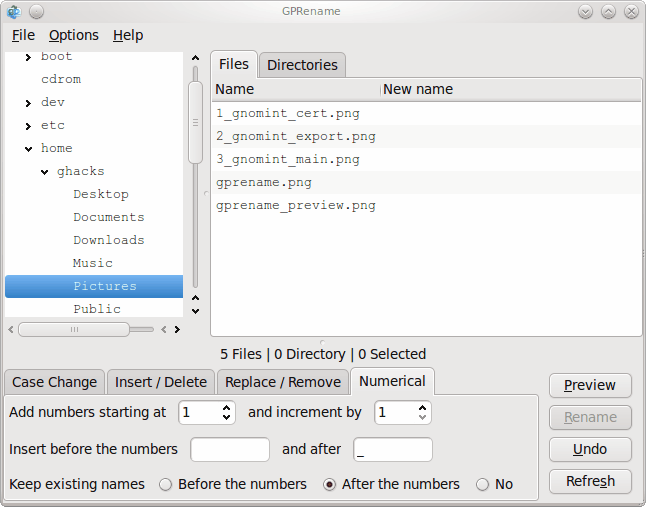This screenshot has width=646, height=507.
Task: Switch to the Directories tab
Action: pyautogui.click(x=302, y=65)
